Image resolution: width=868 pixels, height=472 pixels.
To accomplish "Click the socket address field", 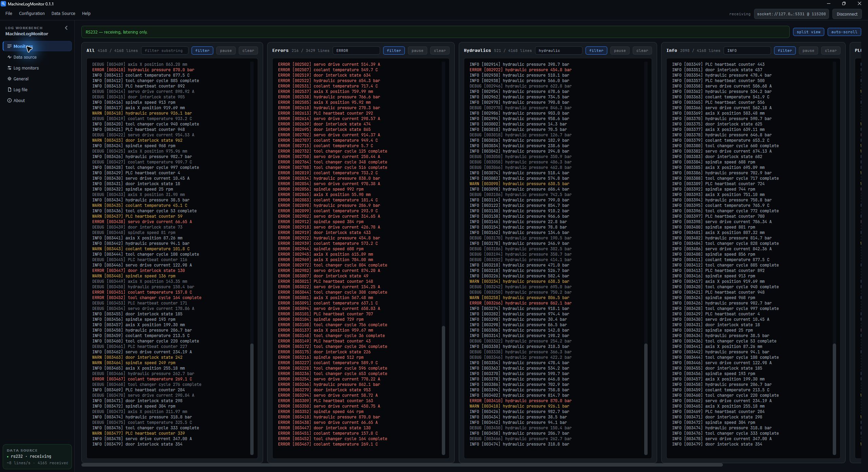I will point(791,14).
